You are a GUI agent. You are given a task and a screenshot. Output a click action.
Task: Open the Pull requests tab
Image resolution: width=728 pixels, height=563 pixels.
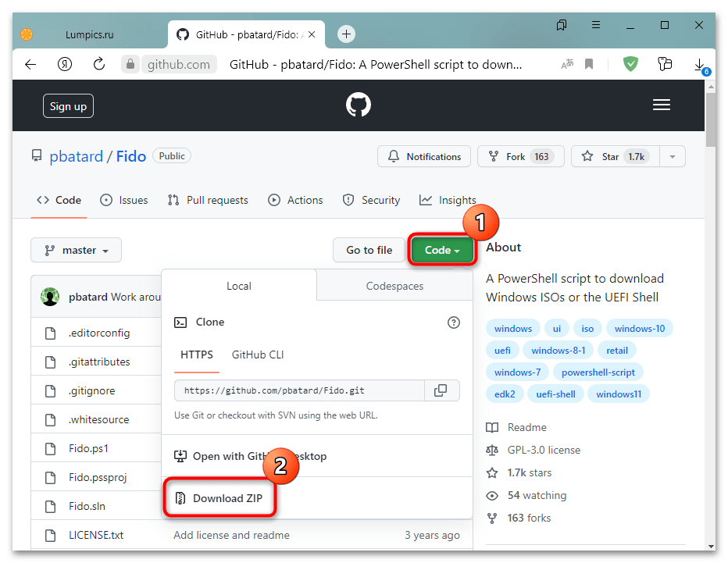point(208,200)
